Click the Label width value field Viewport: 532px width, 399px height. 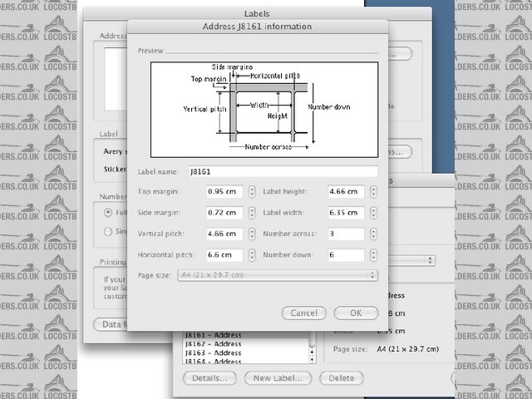click(x=347, y=213)
